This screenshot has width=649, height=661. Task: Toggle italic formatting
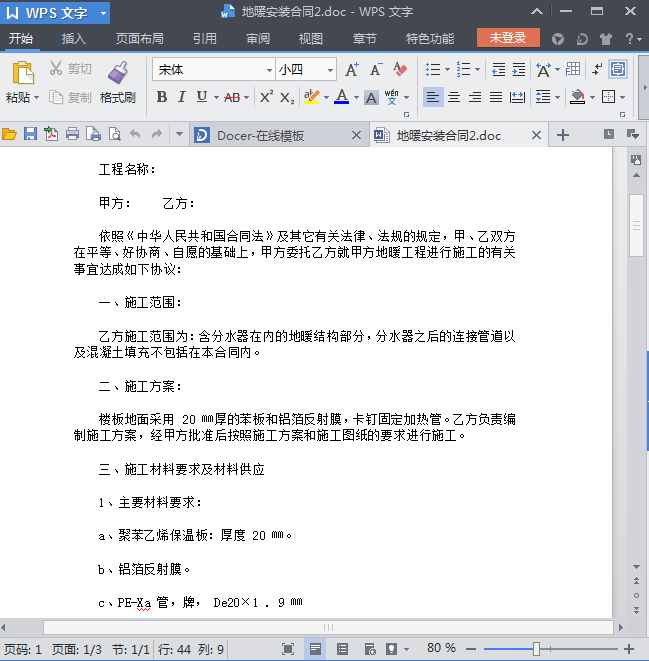tap(182, 97)
